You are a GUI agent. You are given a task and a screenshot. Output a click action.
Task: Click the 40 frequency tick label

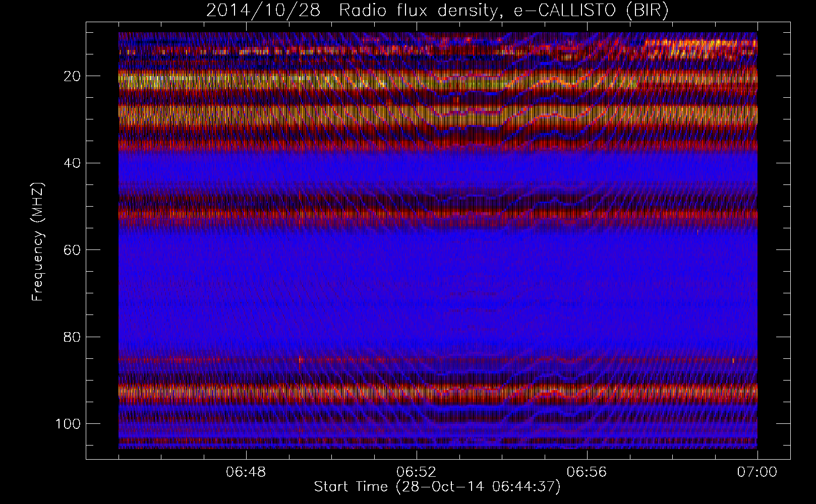73,163
